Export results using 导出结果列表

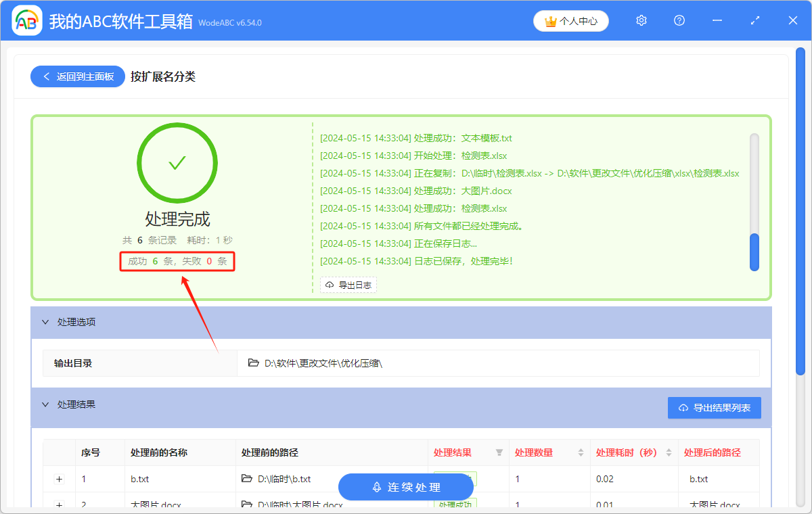pos(715,407)
